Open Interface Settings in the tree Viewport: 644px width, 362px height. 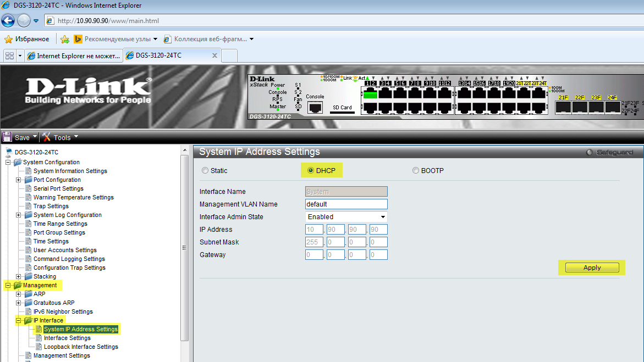tap(67, 338)
